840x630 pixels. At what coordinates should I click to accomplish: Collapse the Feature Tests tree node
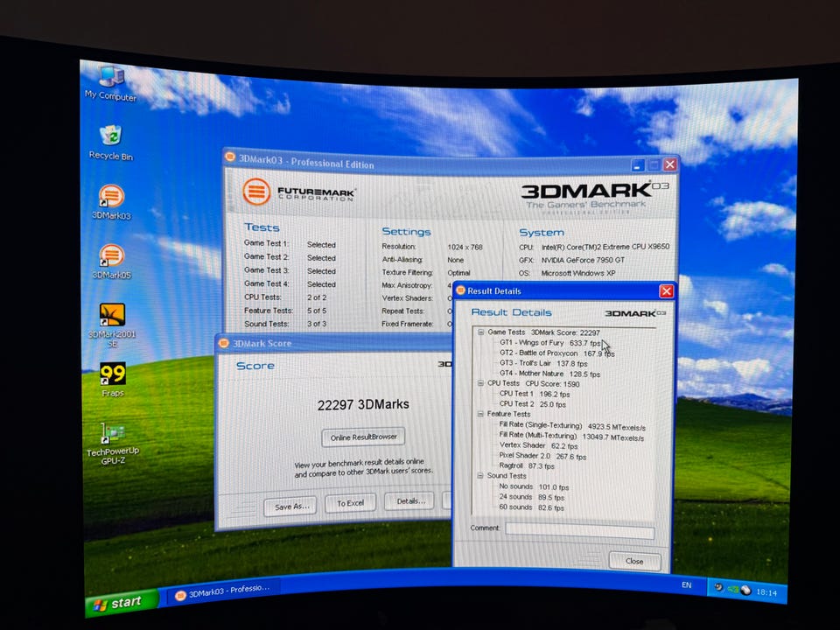[480, 414]
